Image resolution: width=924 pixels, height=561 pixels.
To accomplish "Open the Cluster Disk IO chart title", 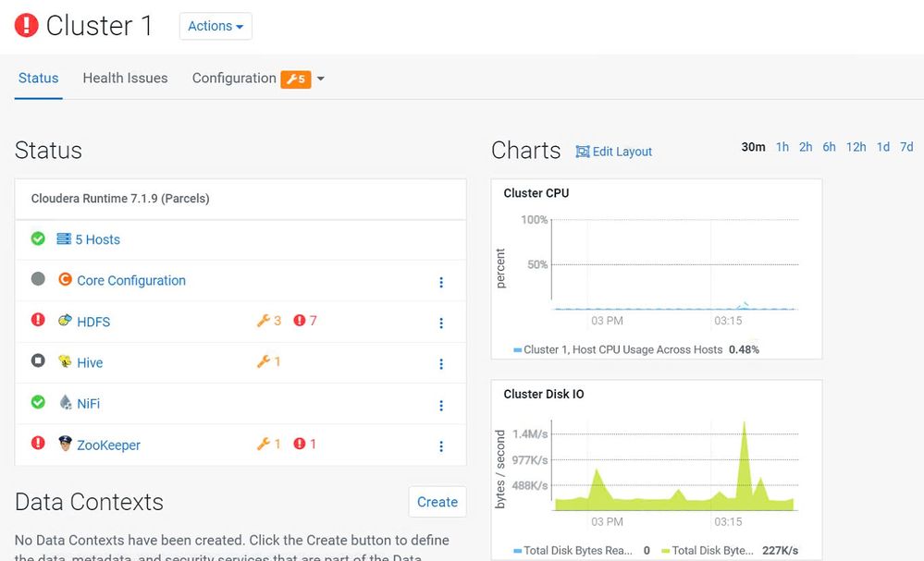I will 543,394.
